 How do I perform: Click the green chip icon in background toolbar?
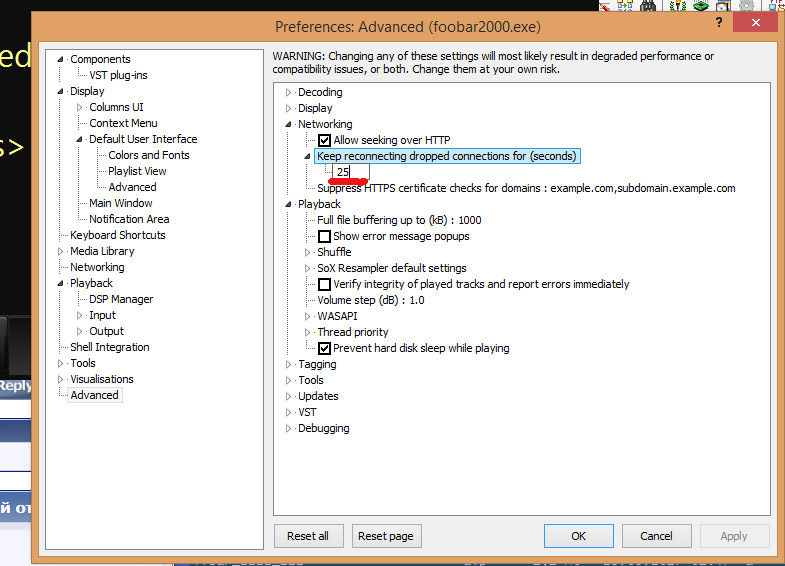701,6
